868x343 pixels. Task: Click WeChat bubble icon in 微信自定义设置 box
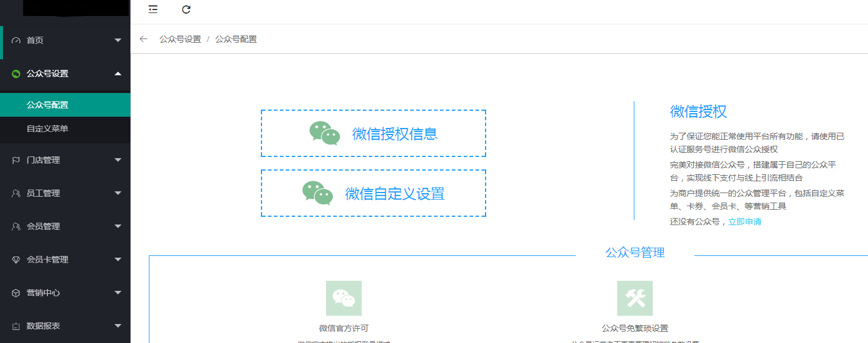click(318, 193)
